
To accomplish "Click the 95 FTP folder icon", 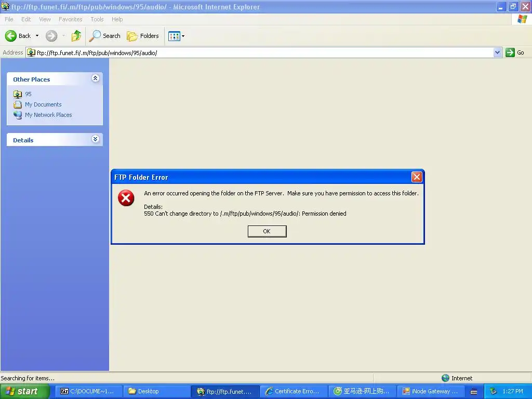I will point(18,95).
